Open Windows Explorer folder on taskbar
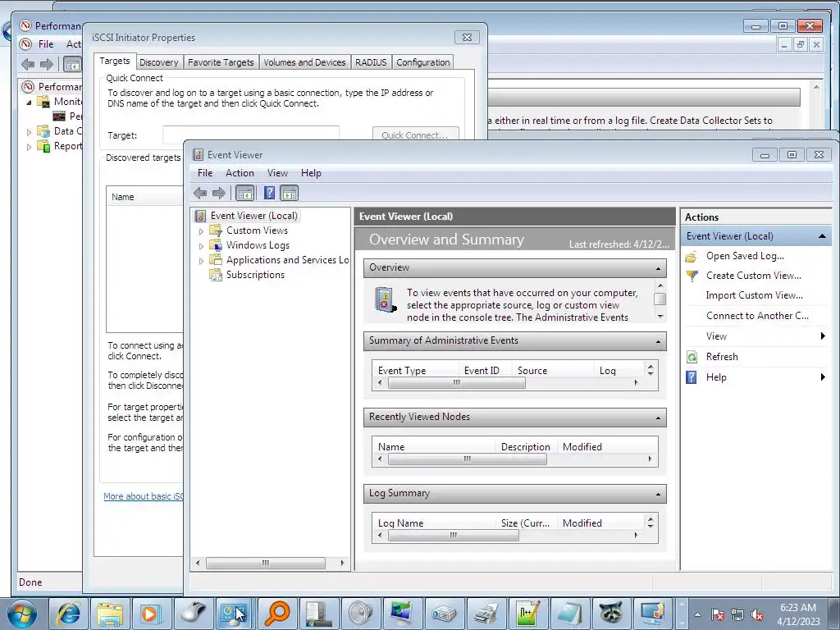 pyautogui.click(x=110, y=614)
